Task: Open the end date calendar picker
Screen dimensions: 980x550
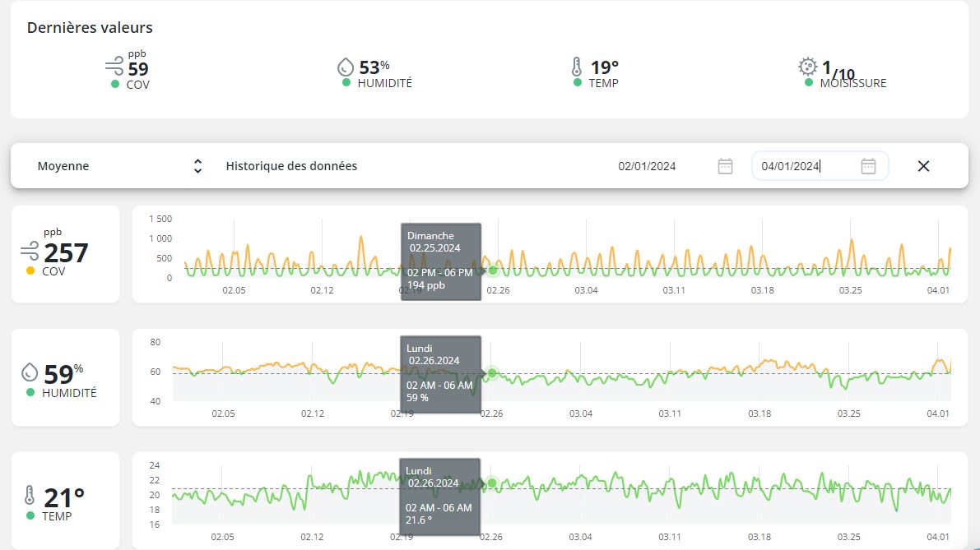Action: (868, 166)
